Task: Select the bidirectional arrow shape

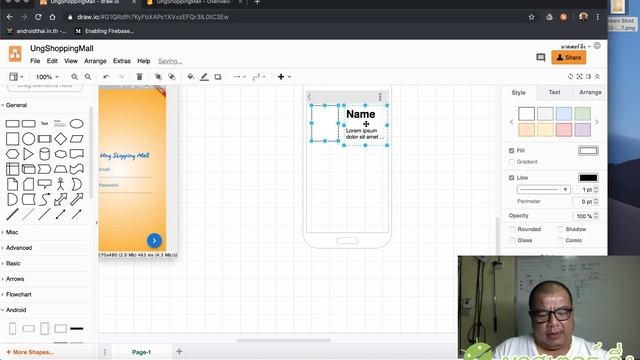Action: (60, 199)
